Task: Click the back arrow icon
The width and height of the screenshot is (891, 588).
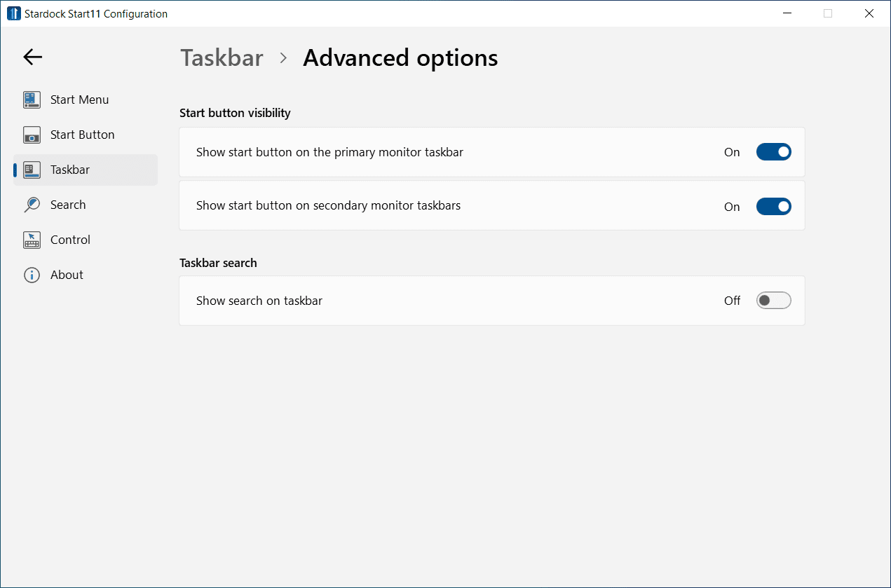Action: [33, 57]
